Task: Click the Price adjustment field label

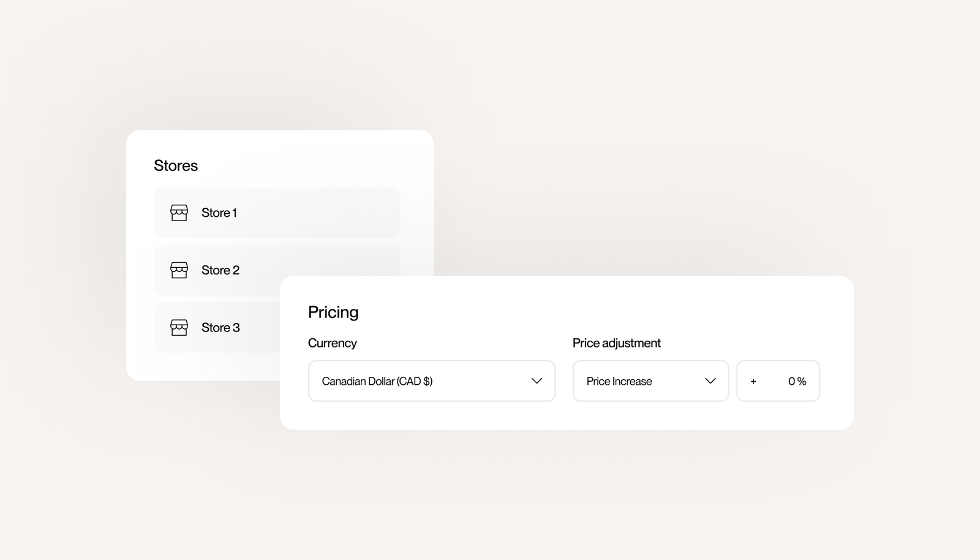Action: coord(617,343)
